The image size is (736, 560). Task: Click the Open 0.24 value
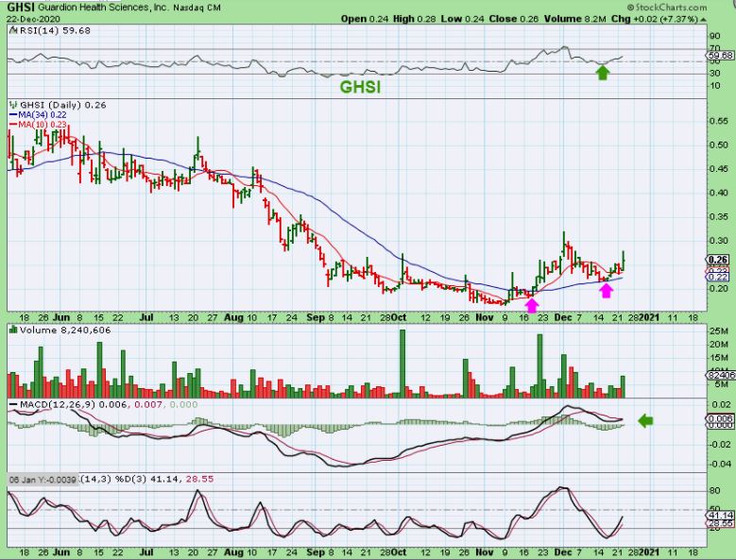point(365,19)
